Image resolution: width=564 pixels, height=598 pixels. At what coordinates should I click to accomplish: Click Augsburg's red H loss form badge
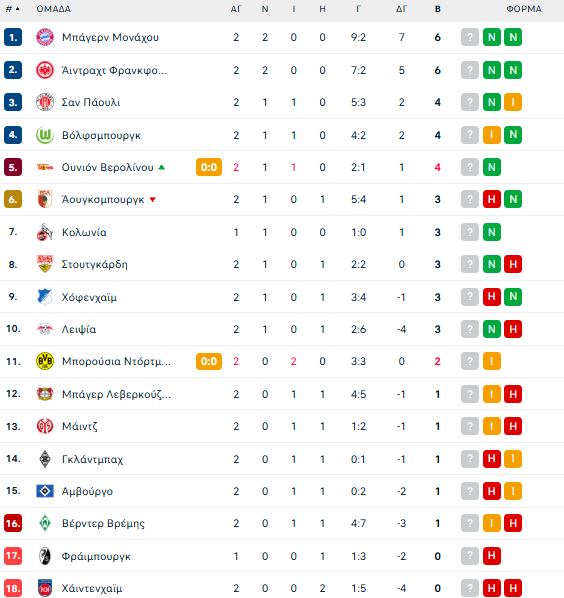coord(492,199)
